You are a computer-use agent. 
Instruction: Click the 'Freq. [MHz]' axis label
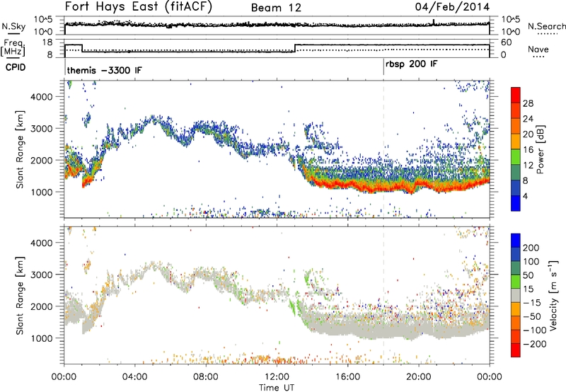(x=13, y=48)
